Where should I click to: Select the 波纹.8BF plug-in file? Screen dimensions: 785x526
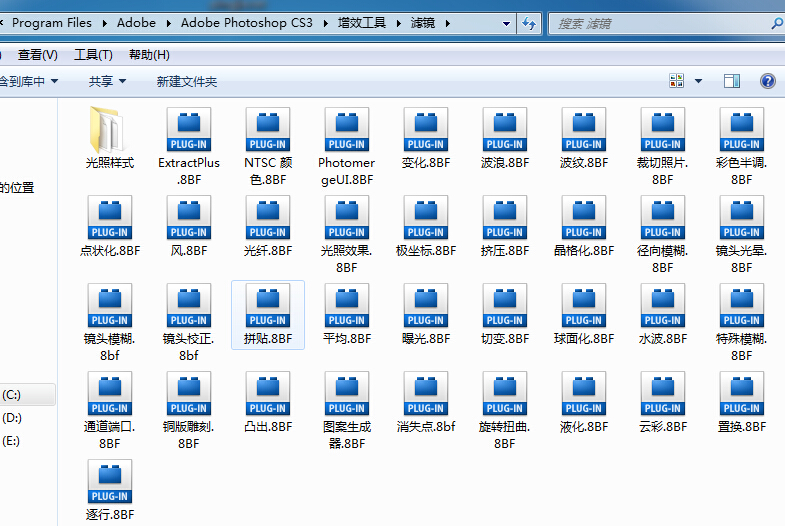tap(584, 137)
